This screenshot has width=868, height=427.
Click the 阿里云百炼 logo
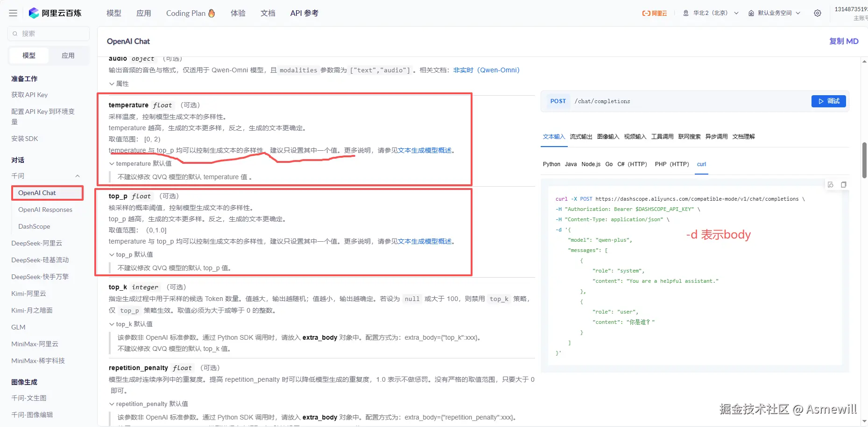point(55,13)
